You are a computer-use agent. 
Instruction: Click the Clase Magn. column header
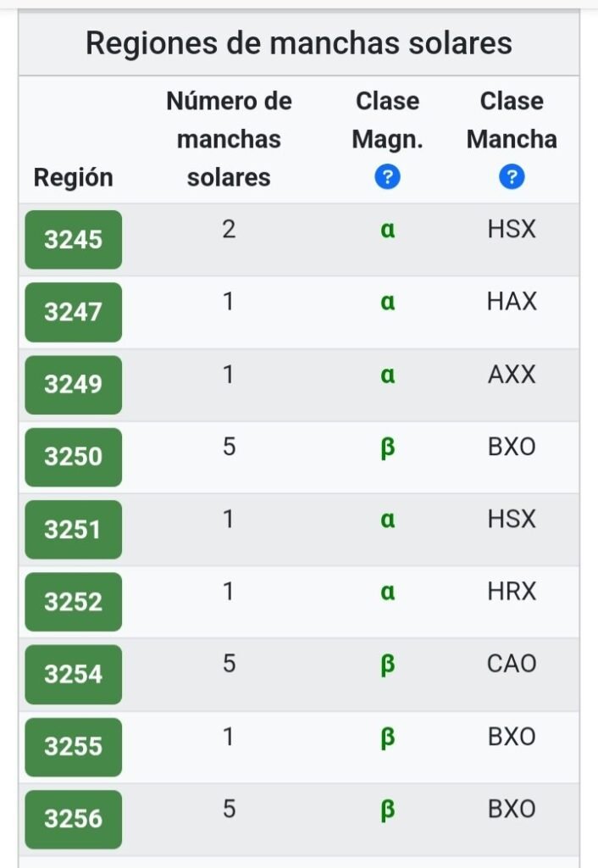click(x=387, y=120)
